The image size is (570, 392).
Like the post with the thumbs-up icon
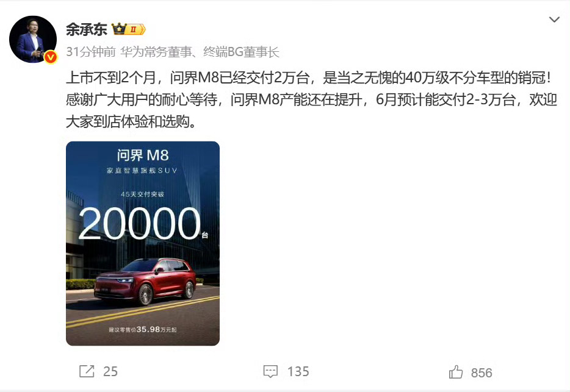455,372
